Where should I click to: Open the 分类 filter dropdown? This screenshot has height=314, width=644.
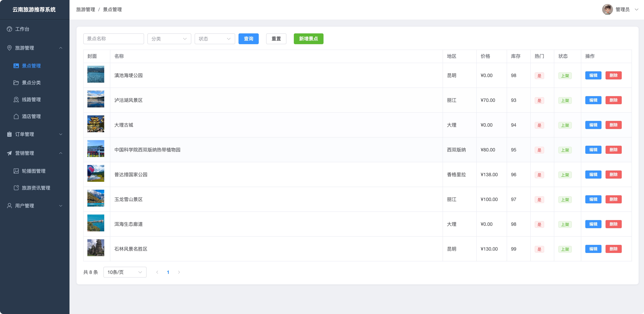pos(169,39)
